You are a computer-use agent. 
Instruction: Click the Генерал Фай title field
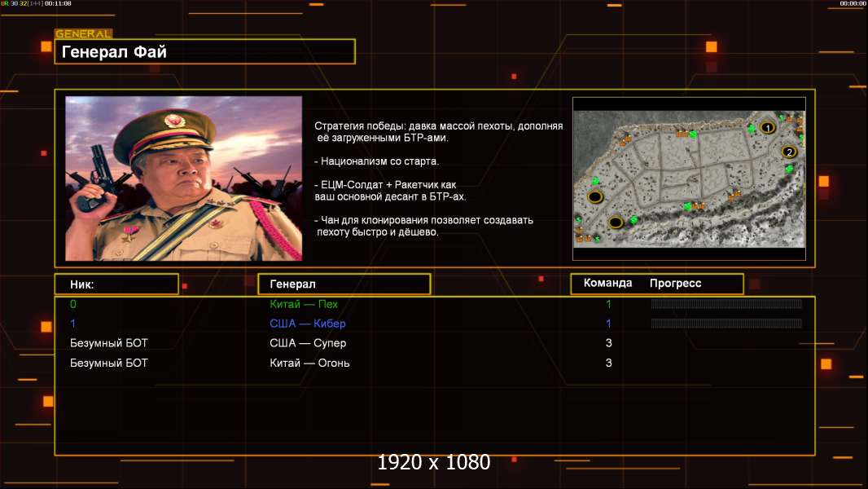[x=204, y=52]
